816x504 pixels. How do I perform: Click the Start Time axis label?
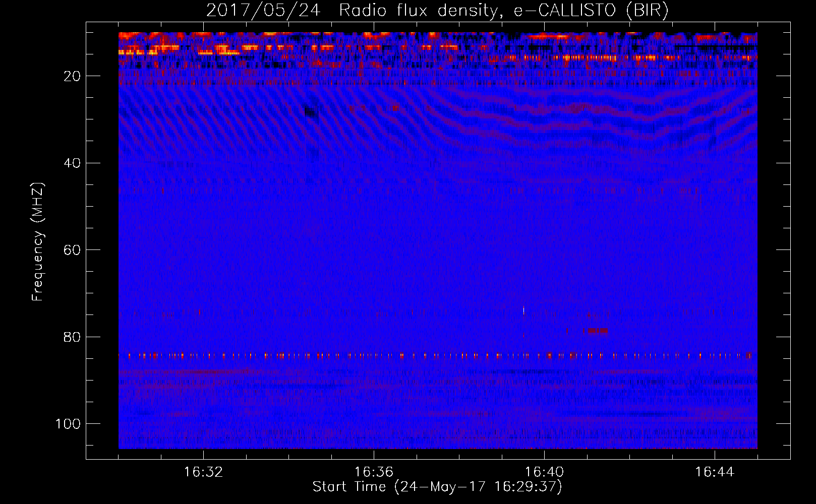point(437,487)
